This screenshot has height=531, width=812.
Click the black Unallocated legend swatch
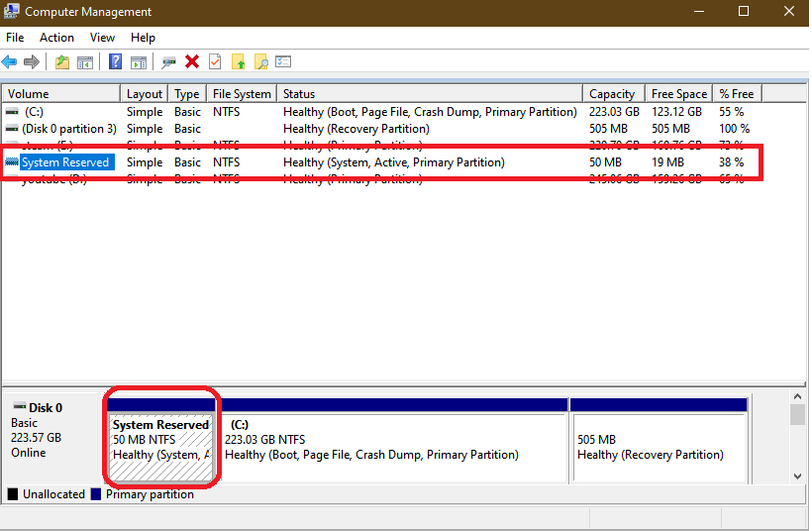(13, 494)
